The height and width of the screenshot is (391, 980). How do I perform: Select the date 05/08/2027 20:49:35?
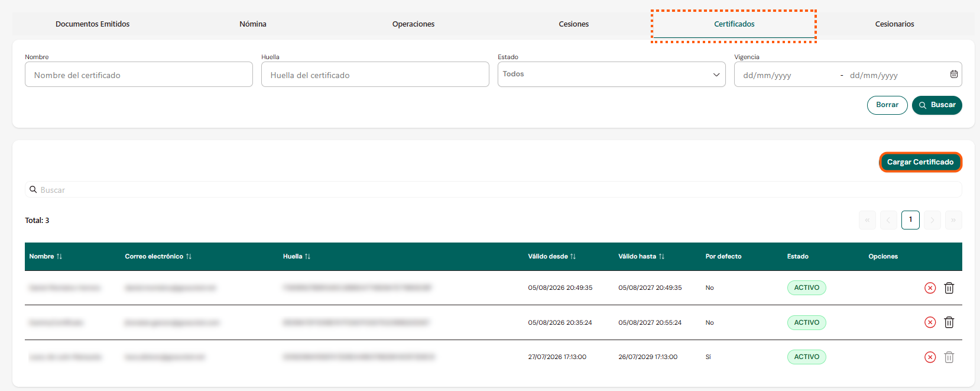pyautogui.click(x=650, y=288)
